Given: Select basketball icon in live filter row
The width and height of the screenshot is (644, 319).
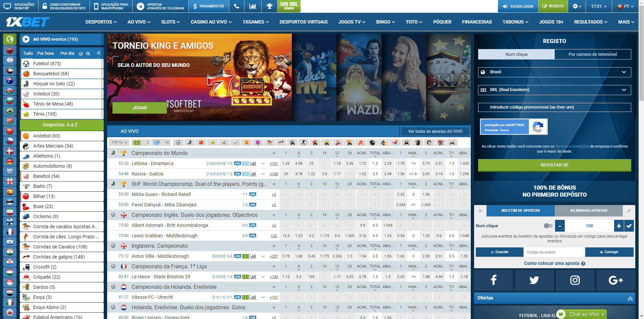Looking at the screenshot, I should click(201, 143).
